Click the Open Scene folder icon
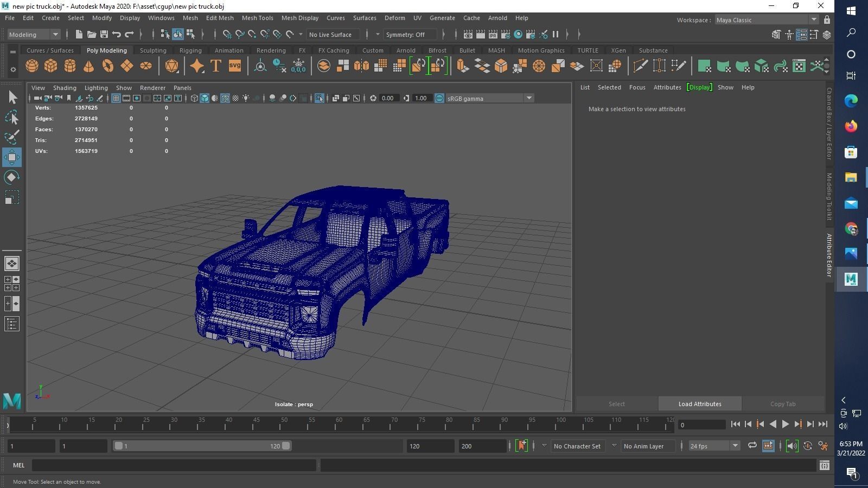868x488 pixels. click(92, 35)
